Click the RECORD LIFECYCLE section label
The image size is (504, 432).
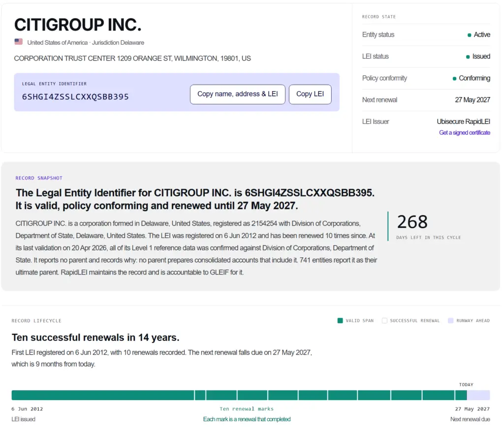[x=36, y=321]
